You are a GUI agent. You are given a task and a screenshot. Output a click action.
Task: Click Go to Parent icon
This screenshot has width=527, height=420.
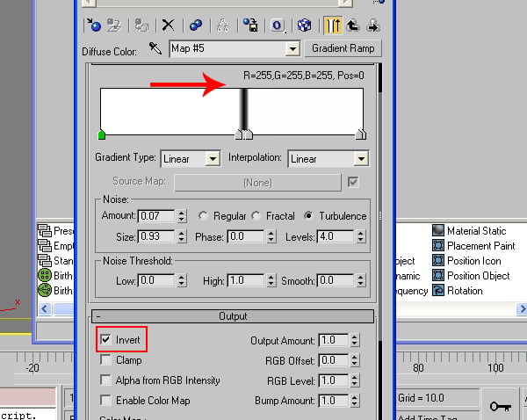(353, 25)
